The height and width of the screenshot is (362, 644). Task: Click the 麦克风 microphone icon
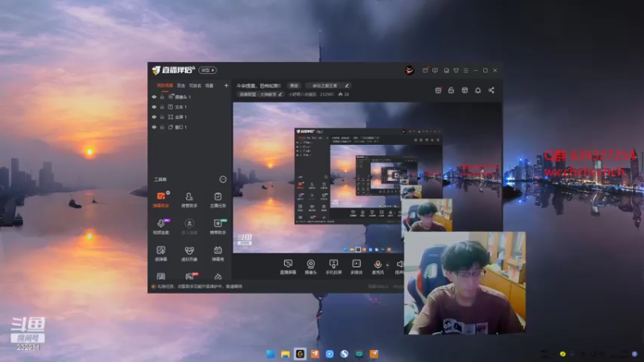378,264
